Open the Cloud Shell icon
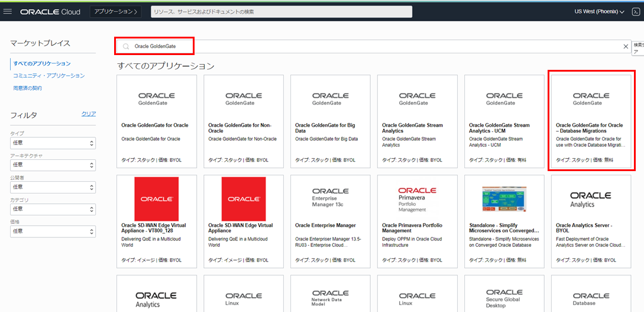The width and height of the screenshot is (644, 312). pyautogui.click(x=636, y=11)
